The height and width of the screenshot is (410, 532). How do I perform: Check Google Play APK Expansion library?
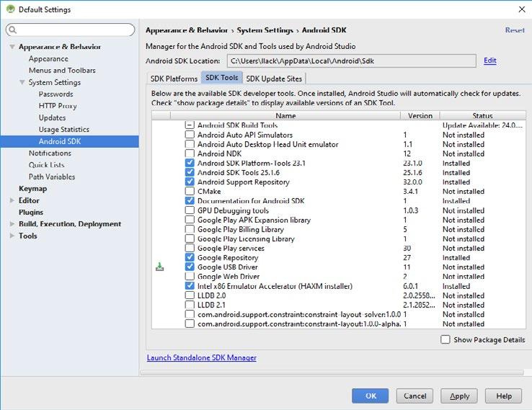pyautogui.click(x=190, y=220)
